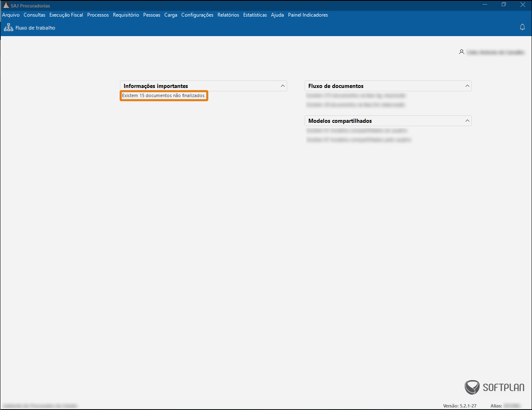532x410 pixels.
Task: Collapse the Informações importantes panel
Action: (283, 86)
